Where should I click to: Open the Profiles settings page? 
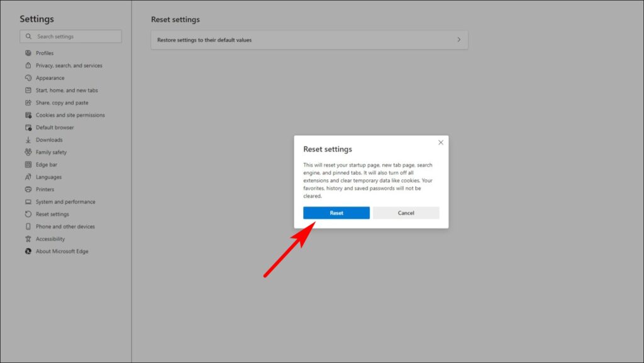[x=45, y=53]
